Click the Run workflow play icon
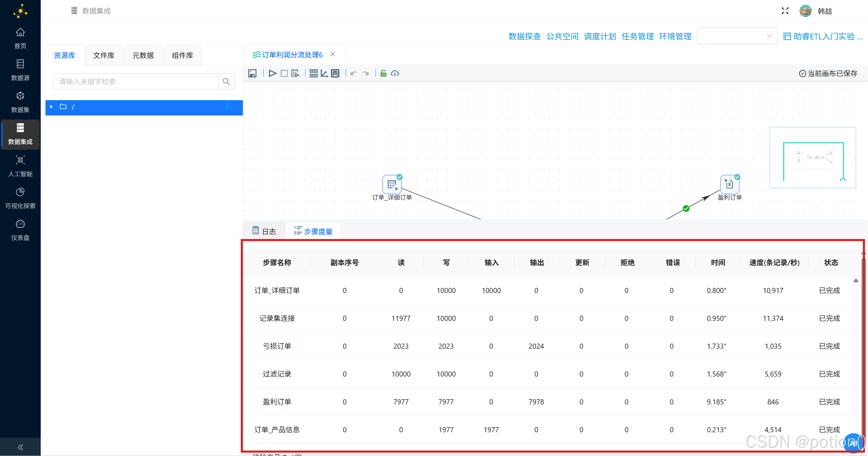The width and height of the screenshot is (868, 456). point(272,73)
